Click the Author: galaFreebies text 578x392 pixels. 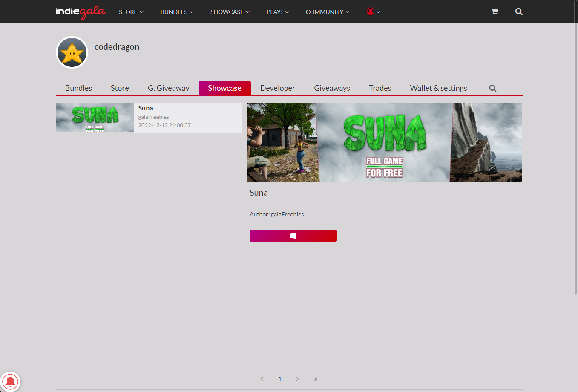click(277, 214)
